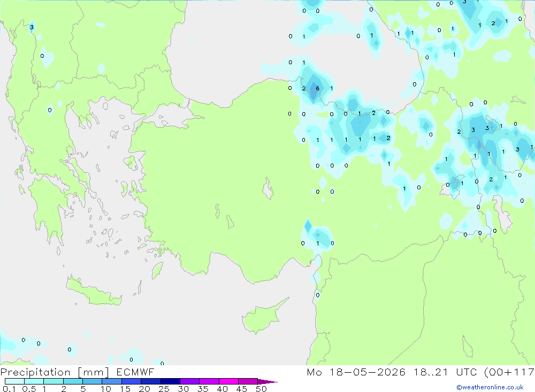Click the legend tick label '50'
Viewport: 535px width, 392px height.
click(x=262, y=389)
